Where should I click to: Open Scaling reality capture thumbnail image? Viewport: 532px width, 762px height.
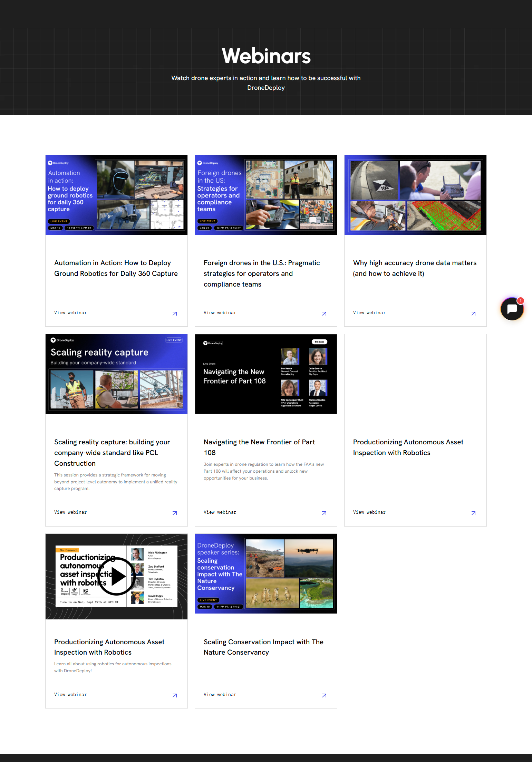pos(116,374)
